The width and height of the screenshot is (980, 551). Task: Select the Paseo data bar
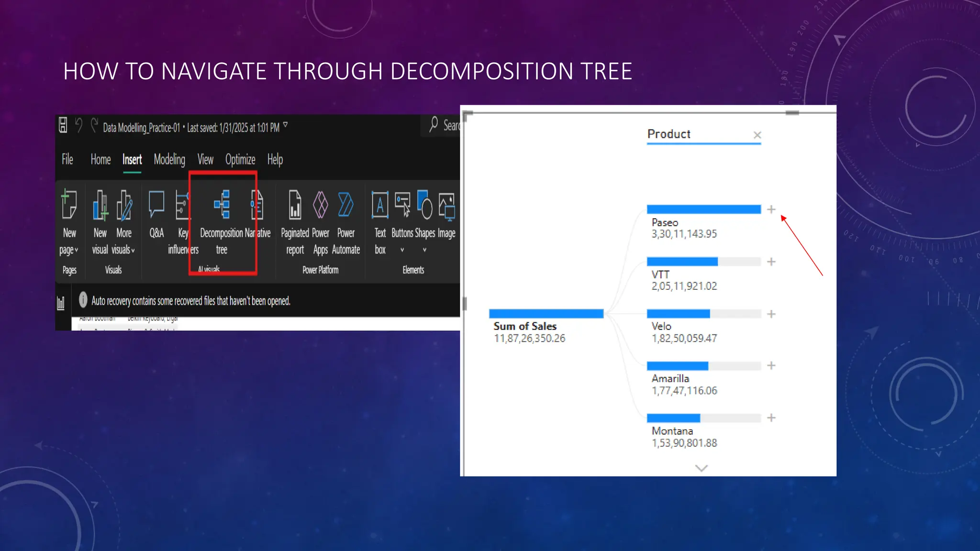703,209
